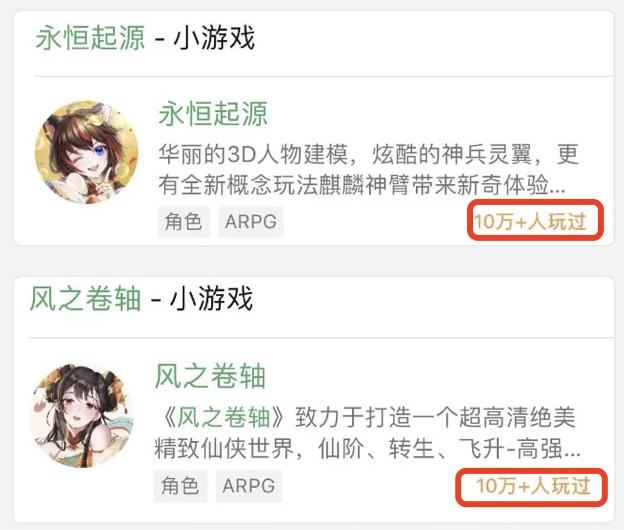Tap the description line mentioning 仙阶、转生、飞升
The width and height of the screenshot is (624, 530).
(367, 449)
